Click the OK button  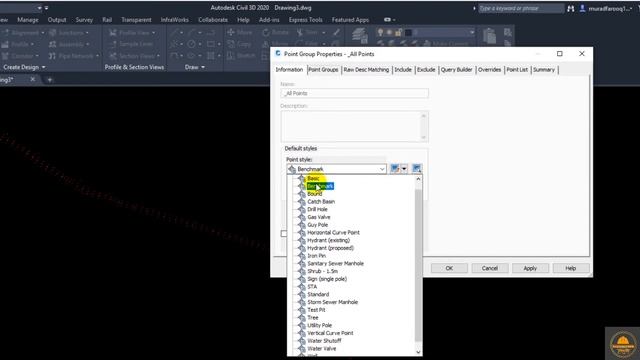pyautogui.click(x=449, y=268)
